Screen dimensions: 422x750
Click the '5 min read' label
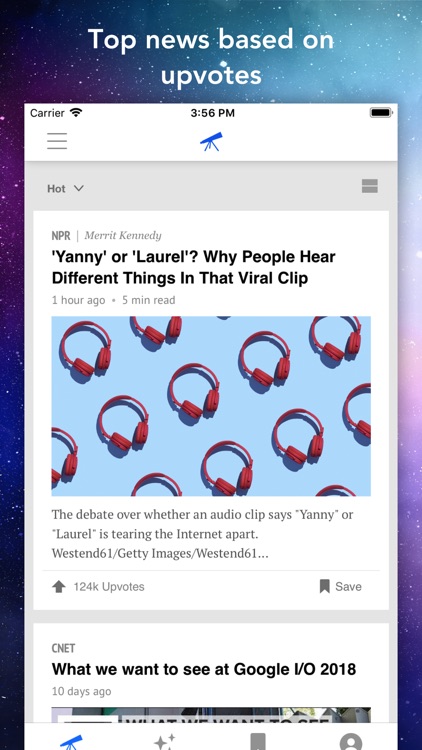[149, 300]
